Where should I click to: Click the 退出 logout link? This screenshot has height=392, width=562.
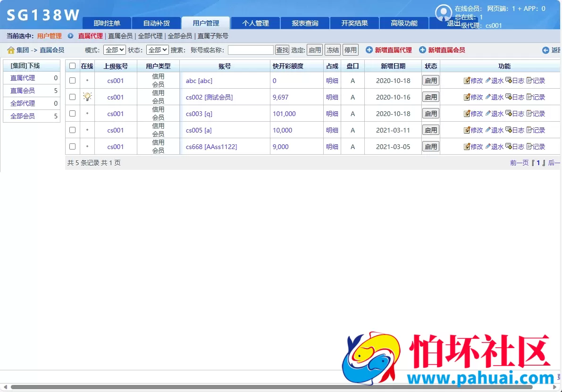453,23
